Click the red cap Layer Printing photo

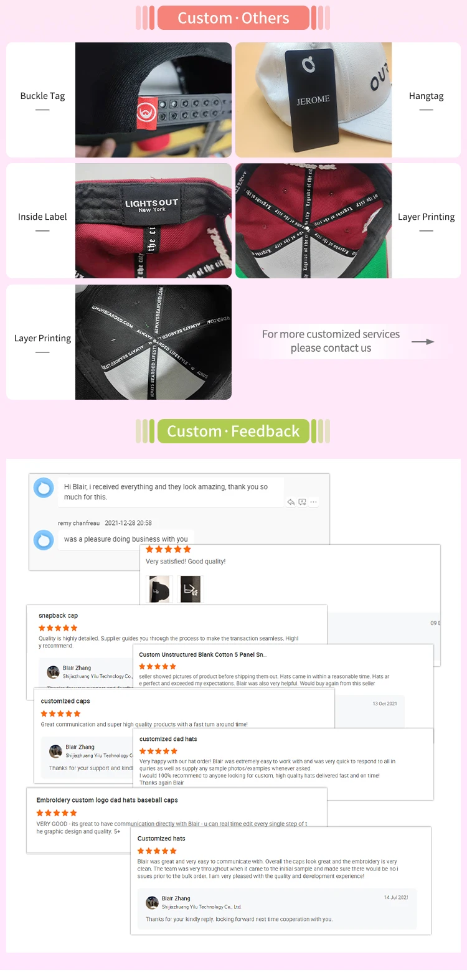coord(314,220)
